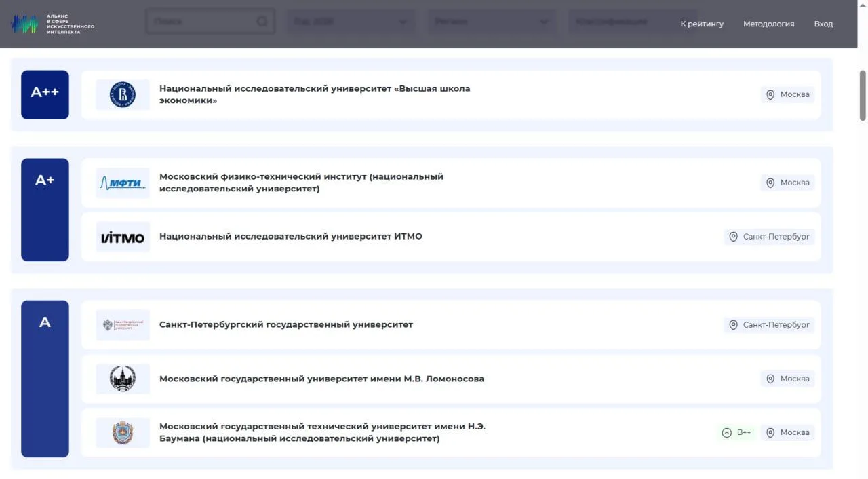Click Москва tag in Высшая школа экономики row
Image resolution: width=868 pixels, height=479 pixels.
pos(787,95)
